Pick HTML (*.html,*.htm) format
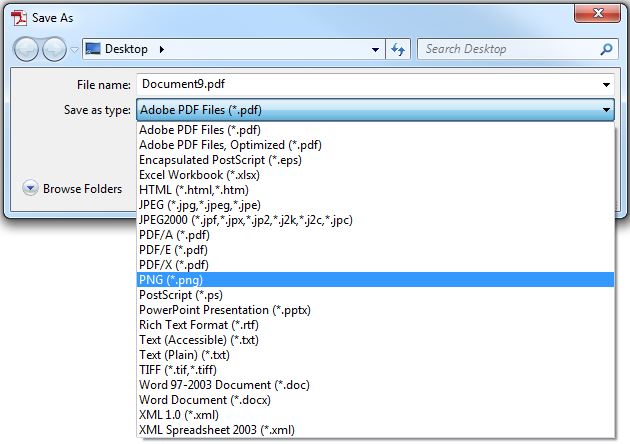 375,190
